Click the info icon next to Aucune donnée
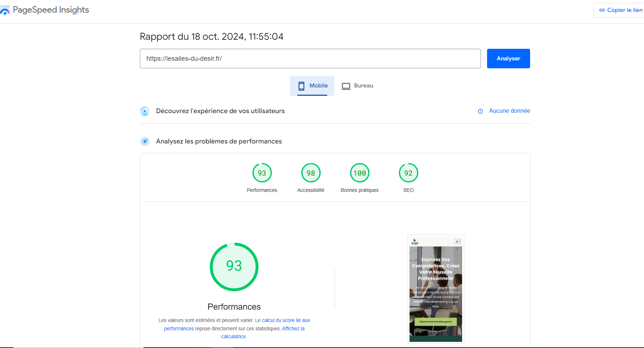This screenshot has height=348, width=644. coord(481,111)
